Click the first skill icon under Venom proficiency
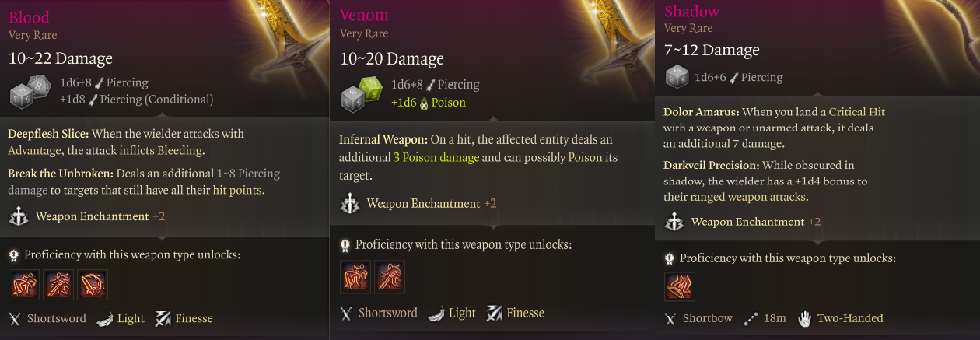 (x=355, y=278)
